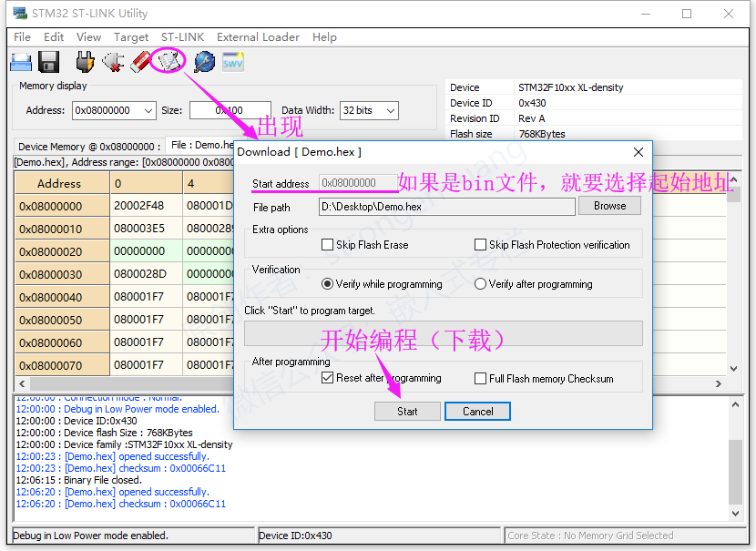The height and width of the screenshot is (551, 756).
Task: Click the Program verify toolbar icon
Action: coord(169,61)
